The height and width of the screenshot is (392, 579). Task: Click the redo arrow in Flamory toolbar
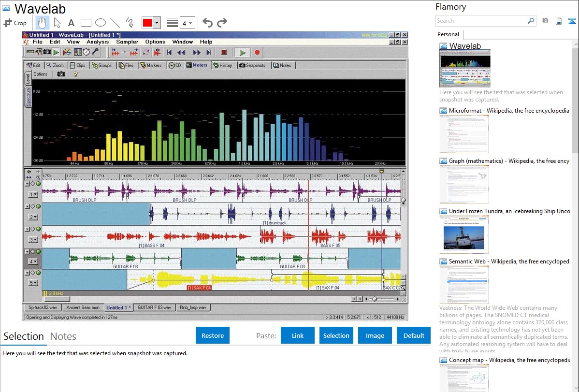pos(222,23)
